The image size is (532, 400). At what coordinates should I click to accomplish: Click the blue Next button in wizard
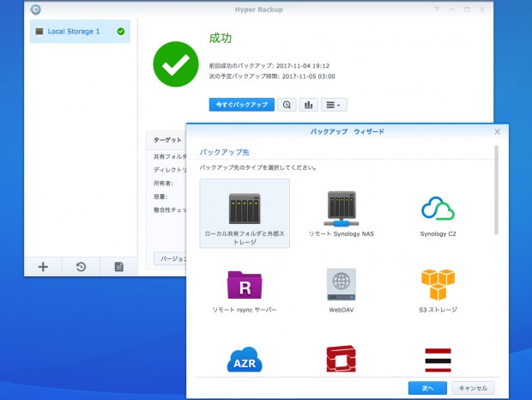[x=427, y=388]
